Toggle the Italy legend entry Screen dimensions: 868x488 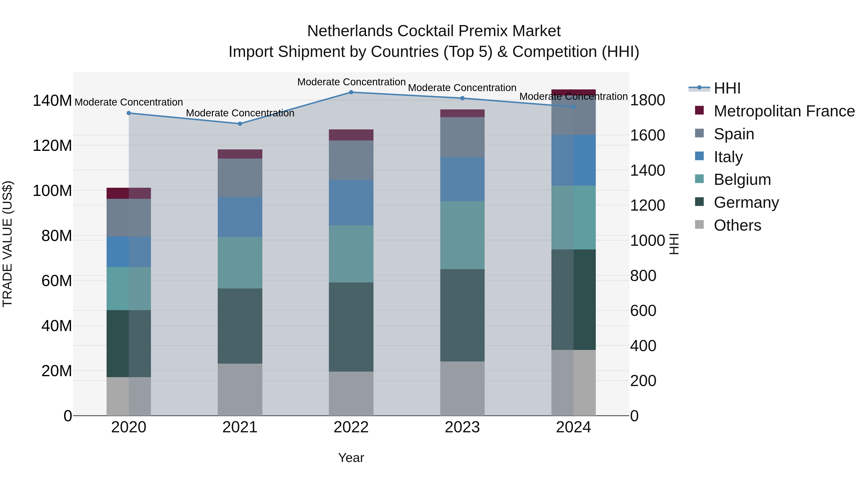click(x=719, y=157)
